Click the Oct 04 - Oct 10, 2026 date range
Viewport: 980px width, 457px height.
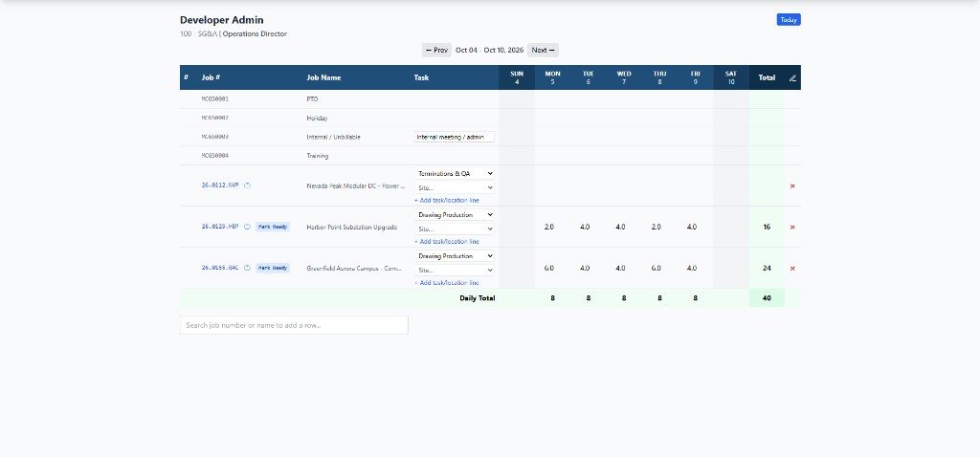[x=489, y=50]
